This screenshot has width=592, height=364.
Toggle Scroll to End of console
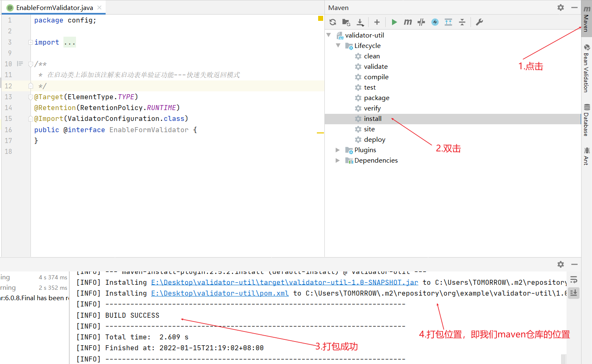click(574, 293)
